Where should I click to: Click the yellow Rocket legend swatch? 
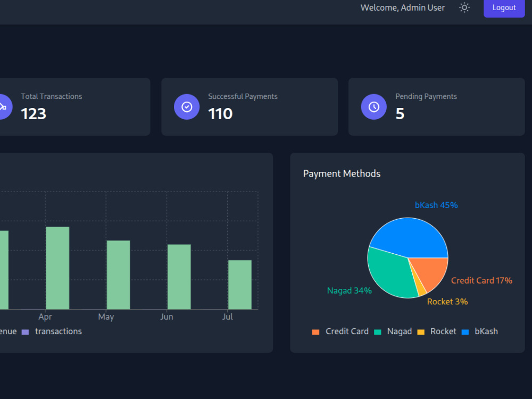[421, 332]
